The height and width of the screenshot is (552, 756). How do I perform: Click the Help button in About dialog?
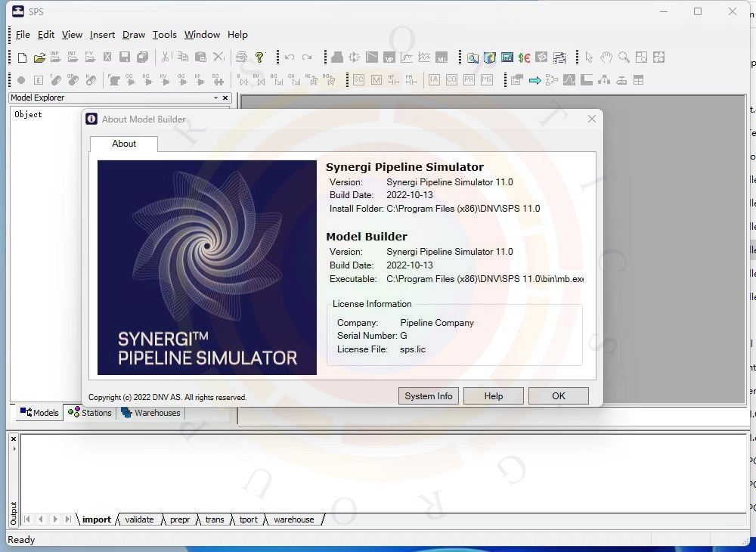493,395
